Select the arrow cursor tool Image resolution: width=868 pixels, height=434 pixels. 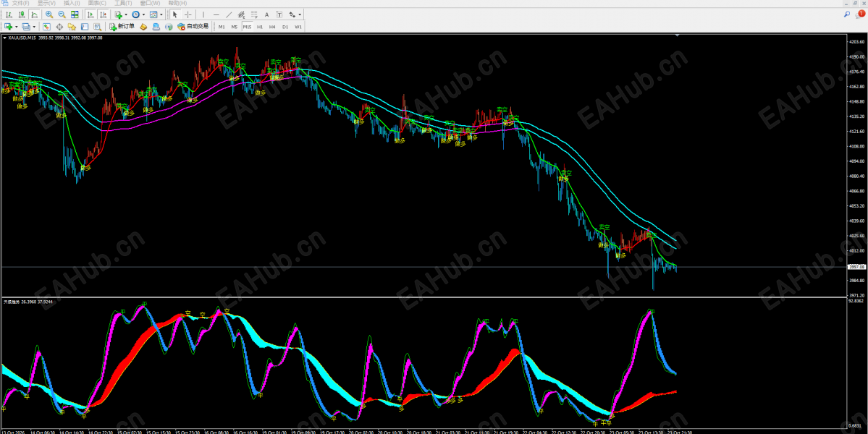point(175,15)
